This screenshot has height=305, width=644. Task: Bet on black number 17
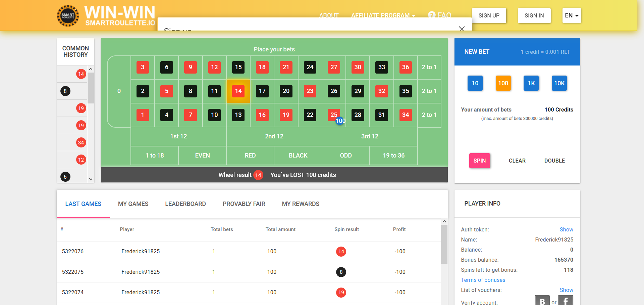262,91
